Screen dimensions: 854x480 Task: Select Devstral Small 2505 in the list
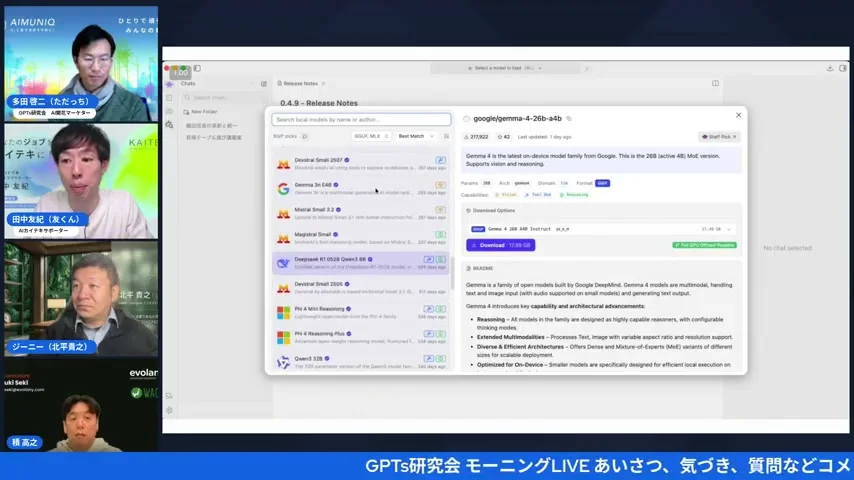click(360, 288)
